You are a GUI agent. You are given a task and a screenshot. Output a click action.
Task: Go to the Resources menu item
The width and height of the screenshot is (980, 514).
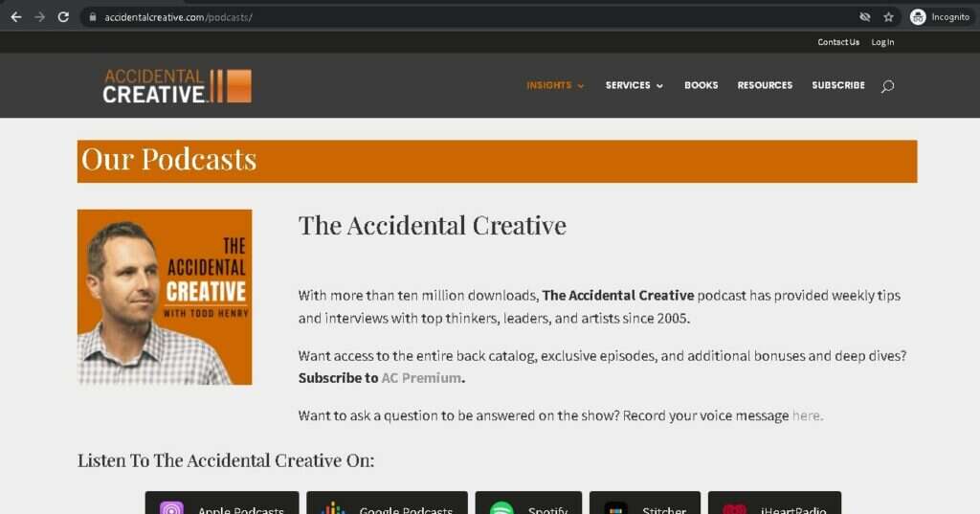click(x=765, y=85)
